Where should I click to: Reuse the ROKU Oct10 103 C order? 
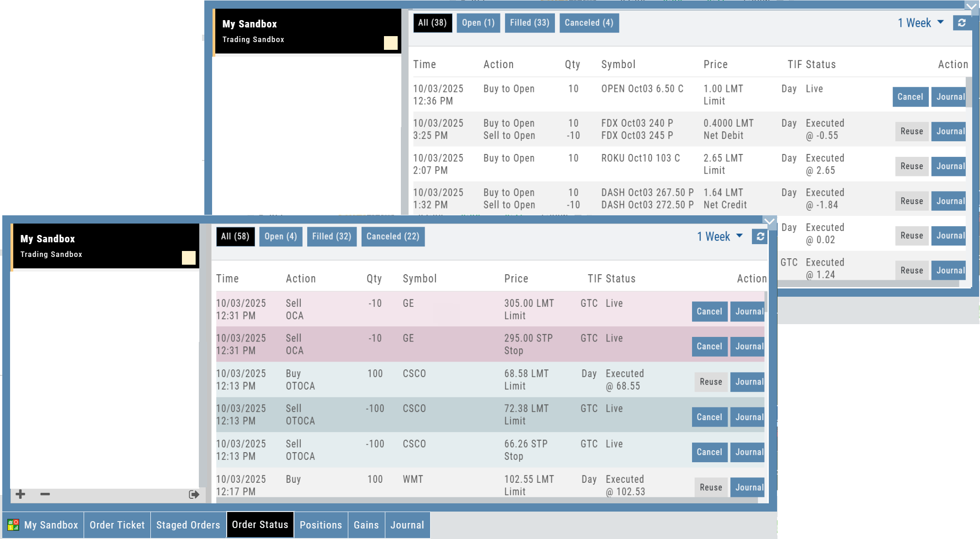pos(911,166)
